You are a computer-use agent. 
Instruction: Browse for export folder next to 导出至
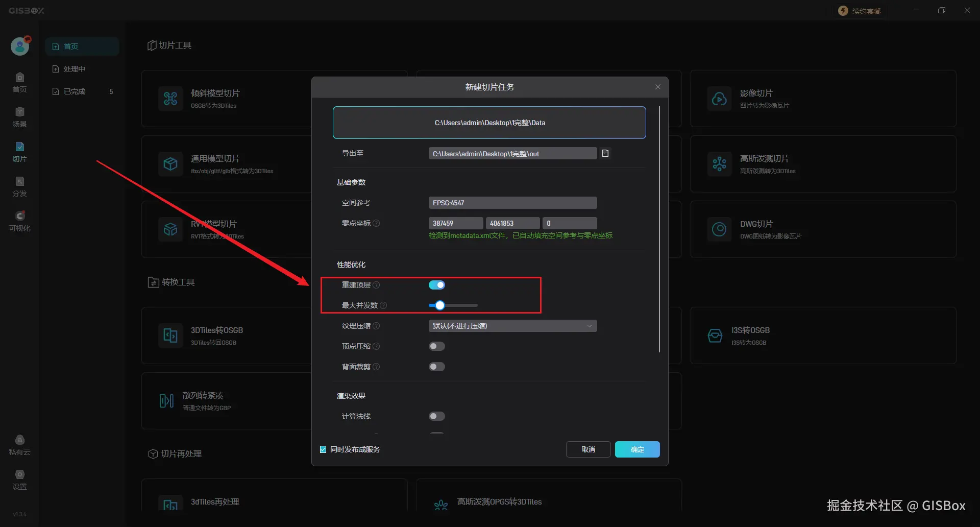tap(605, 153)
